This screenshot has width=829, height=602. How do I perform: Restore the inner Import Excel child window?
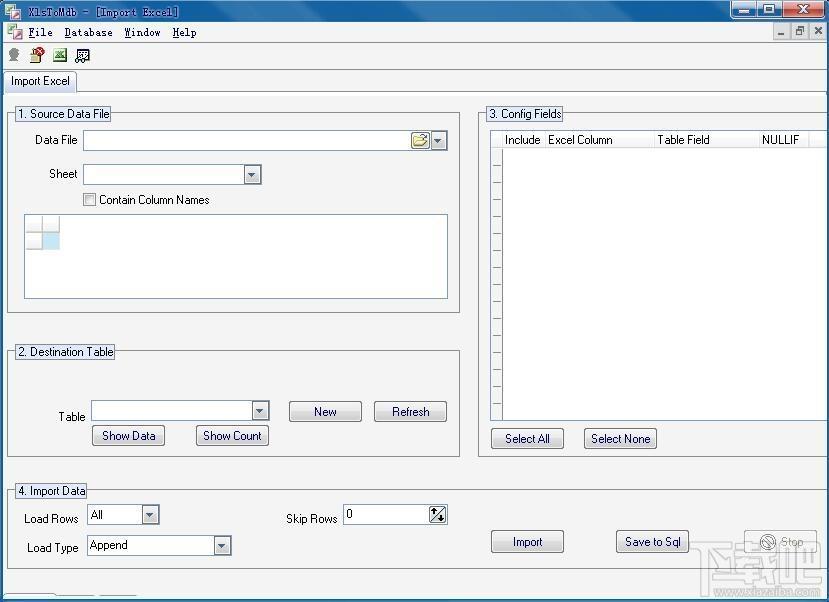[x=799, y=32]
